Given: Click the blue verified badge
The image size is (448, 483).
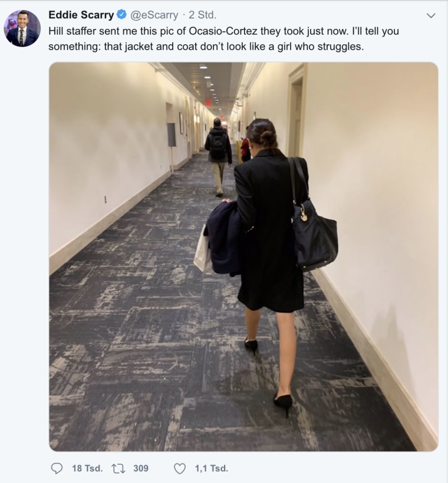Looking at the screenshot, I should point(122,15).
